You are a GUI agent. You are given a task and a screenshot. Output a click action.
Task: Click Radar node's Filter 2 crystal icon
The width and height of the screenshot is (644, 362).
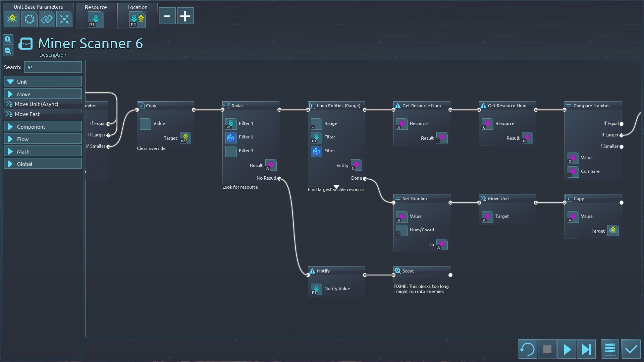(231, 137)
